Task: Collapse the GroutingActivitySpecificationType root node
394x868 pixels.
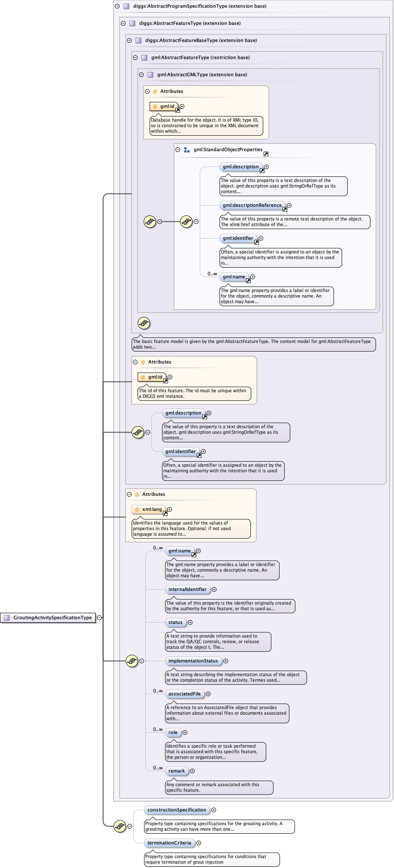Action: click(x=99, y=617)
